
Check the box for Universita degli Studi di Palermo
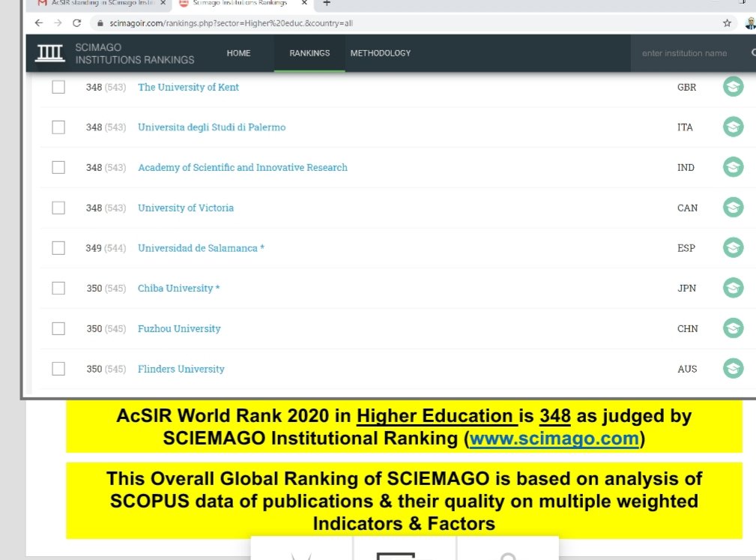[58, 127]
